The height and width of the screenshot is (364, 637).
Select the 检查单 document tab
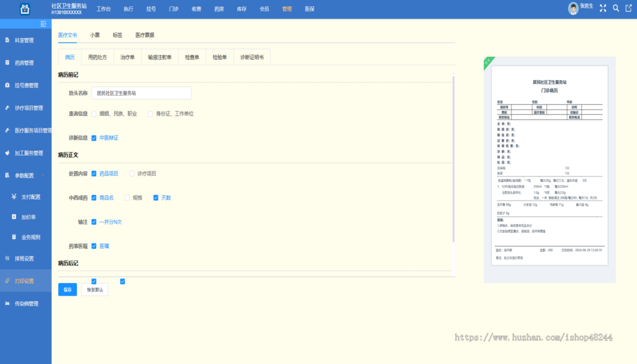[192, 57]
